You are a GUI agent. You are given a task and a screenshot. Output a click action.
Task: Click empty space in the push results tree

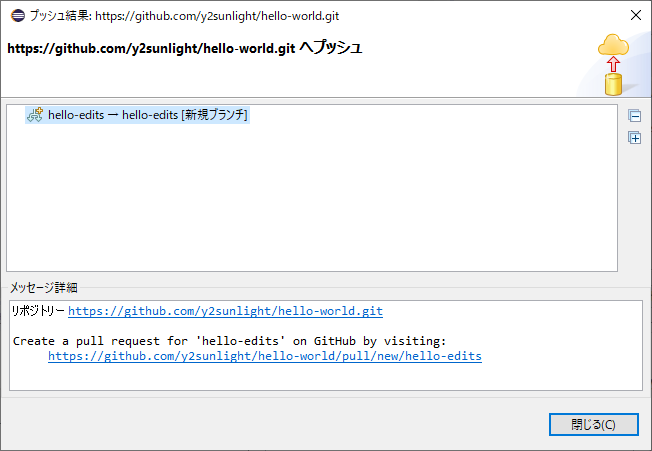coord(310,200)
